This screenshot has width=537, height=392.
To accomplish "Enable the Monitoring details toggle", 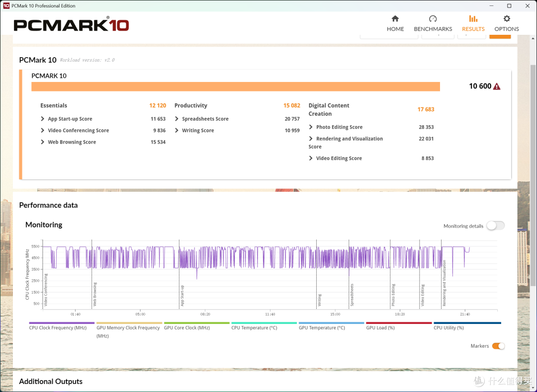I will (496, 226).
